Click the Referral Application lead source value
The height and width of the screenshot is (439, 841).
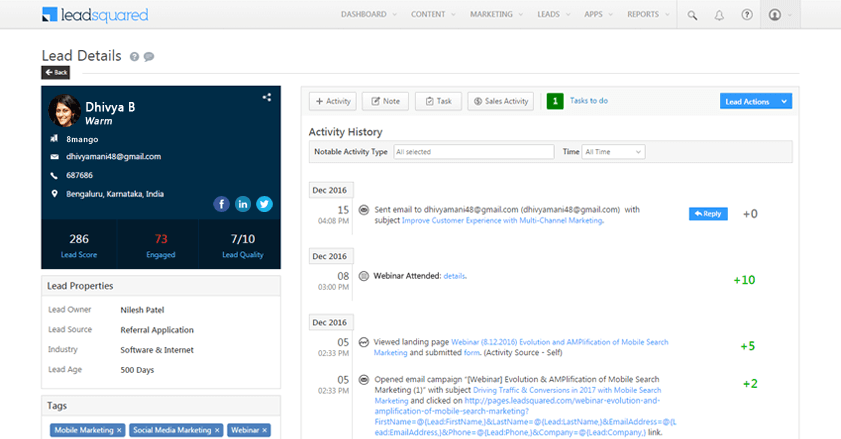pyautogui.click(x=157, y=330)
